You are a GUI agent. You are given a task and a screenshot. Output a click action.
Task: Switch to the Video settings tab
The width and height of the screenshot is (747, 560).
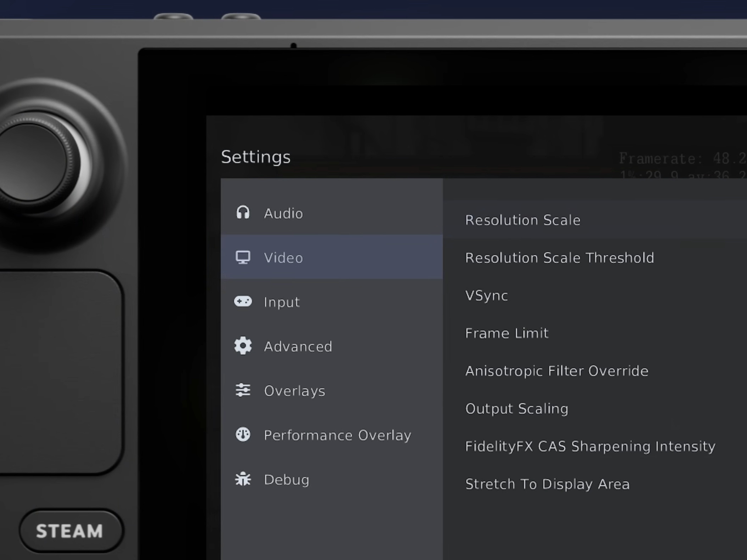coord(283,258)
